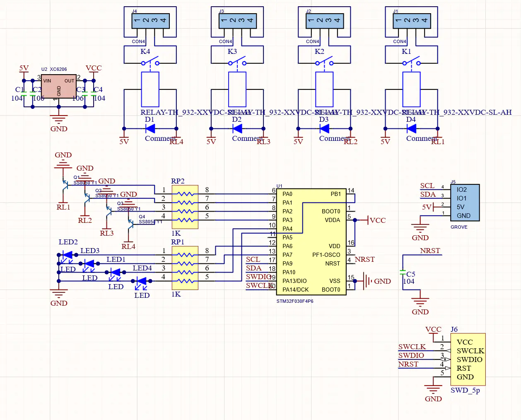Screen dimensions: 521x420
Task: Select the J3 CON4 connector header
Action: 237,21
